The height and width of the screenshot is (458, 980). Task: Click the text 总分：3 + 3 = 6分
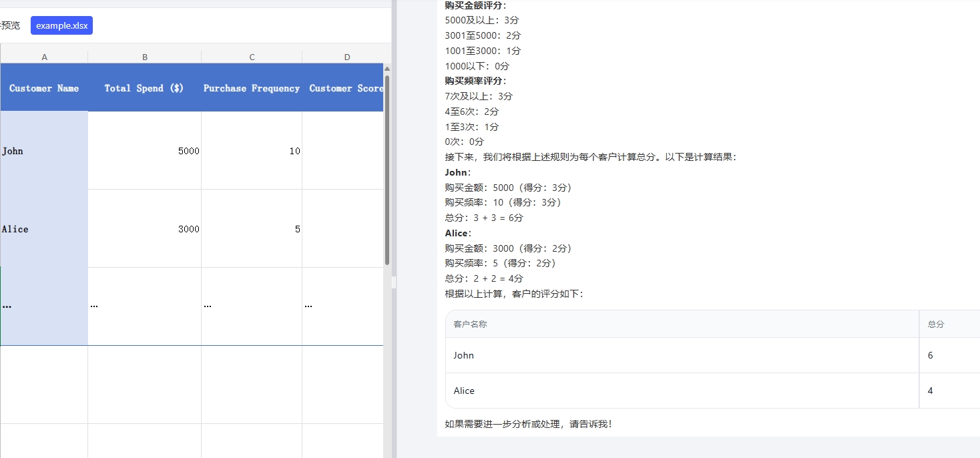[x=484, y=218]
